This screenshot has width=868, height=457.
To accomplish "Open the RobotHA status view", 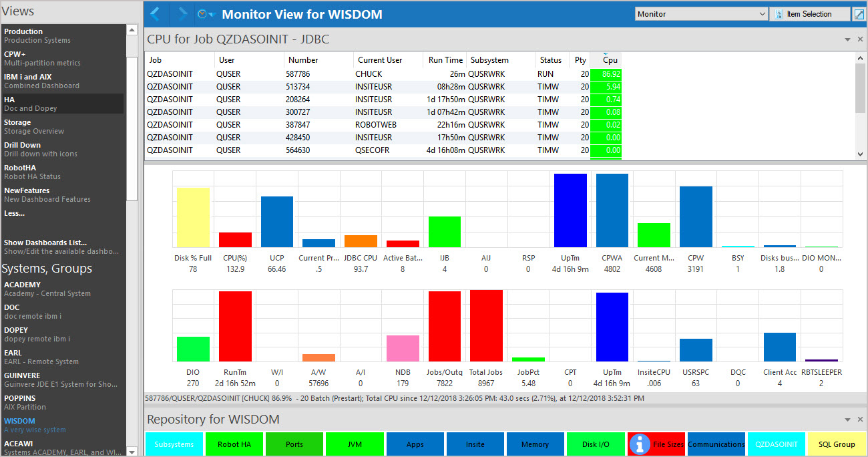I will tap(63, 172).
